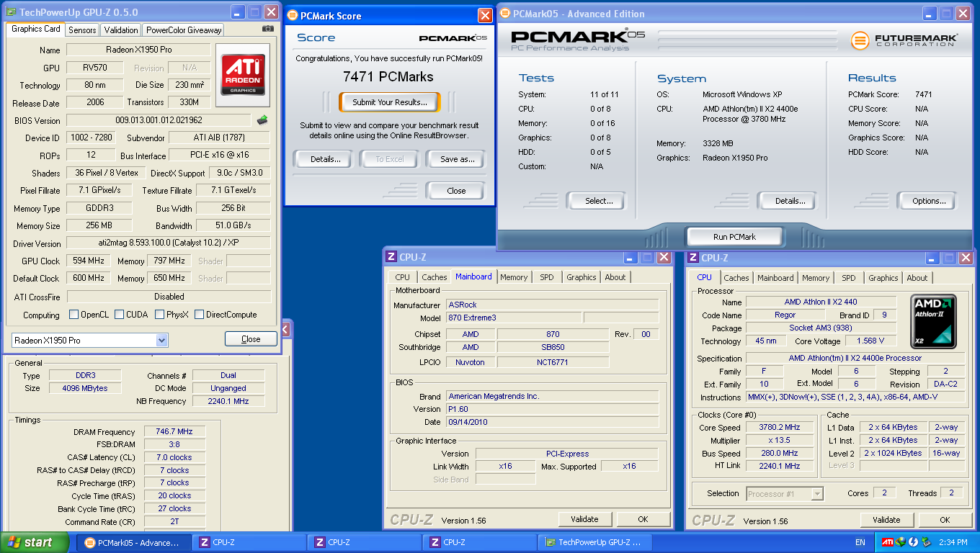Click Close in the PCMark Score dialog

point(456,191)
